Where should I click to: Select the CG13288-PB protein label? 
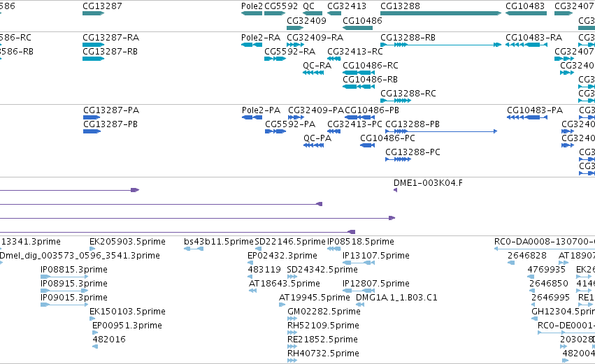point(413,124)
